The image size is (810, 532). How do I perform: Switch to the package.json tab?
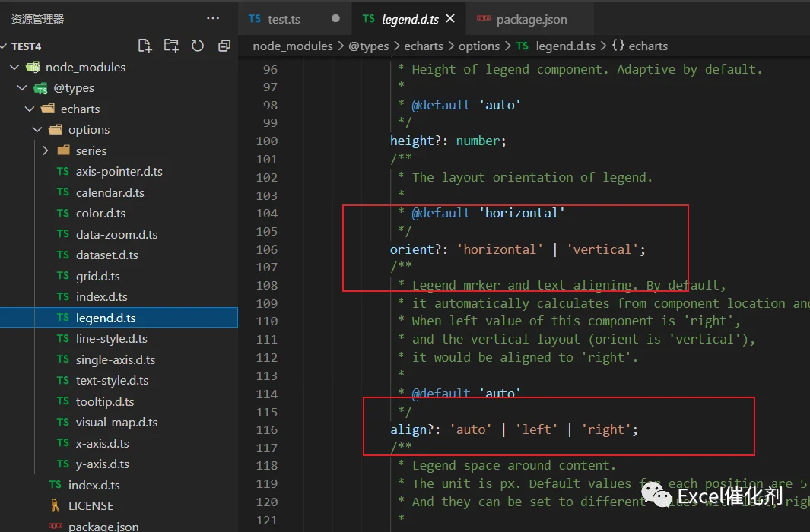pyautogui.click(x=532, y=19)
